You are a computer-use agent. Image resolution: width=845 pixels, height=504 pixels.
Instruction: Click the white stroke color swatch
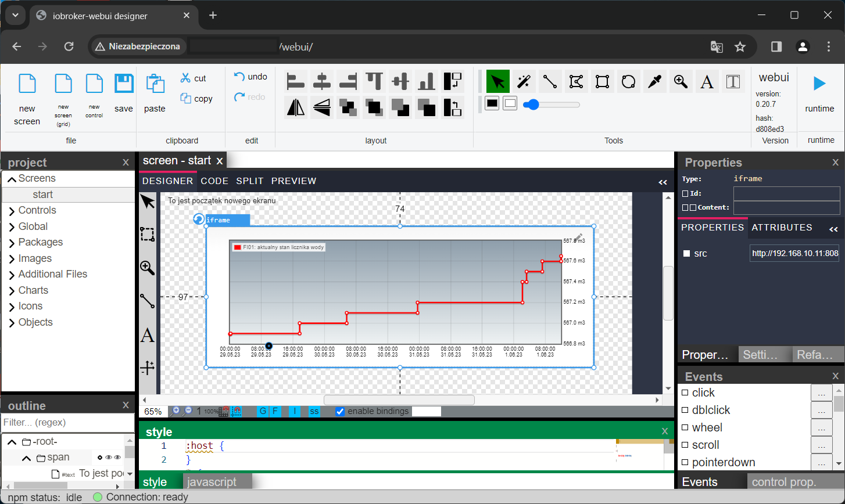click(510, 104)
